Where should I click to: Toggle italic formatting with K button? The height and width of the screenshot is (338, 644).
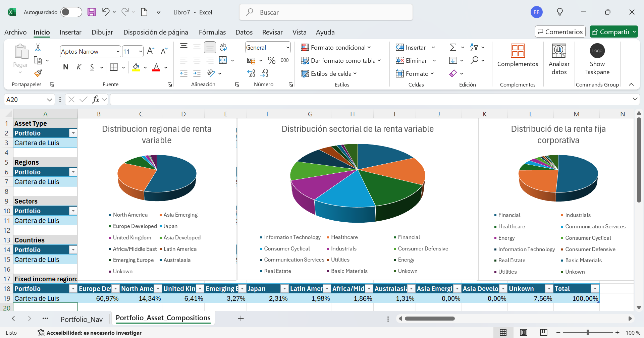coord(79,67)
